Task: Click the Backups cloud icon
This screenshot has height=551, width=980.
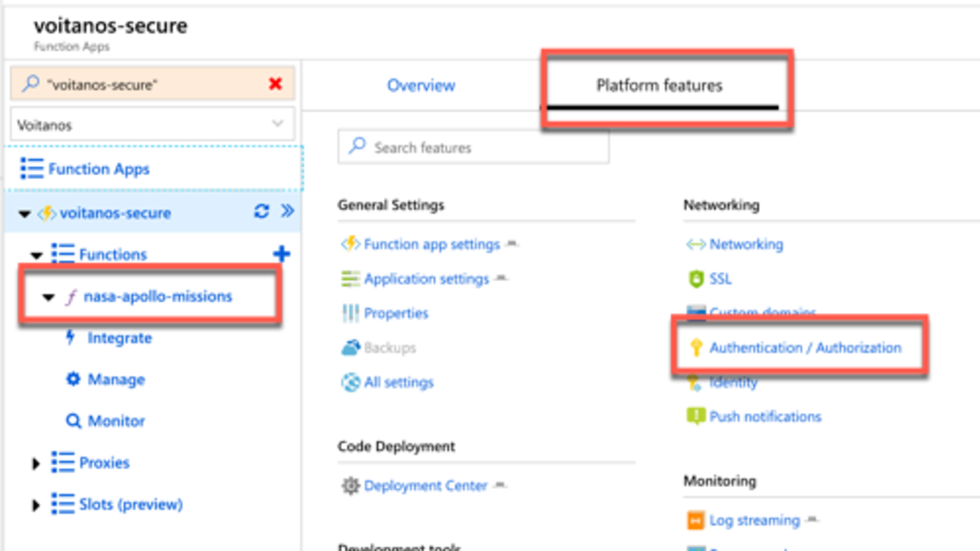Action: (351, 347)
